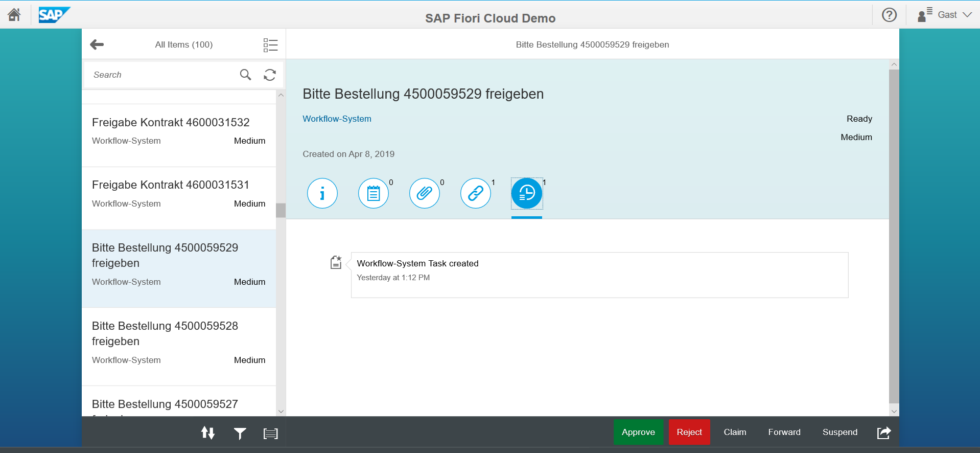Suspend the task

click(840, 432)
